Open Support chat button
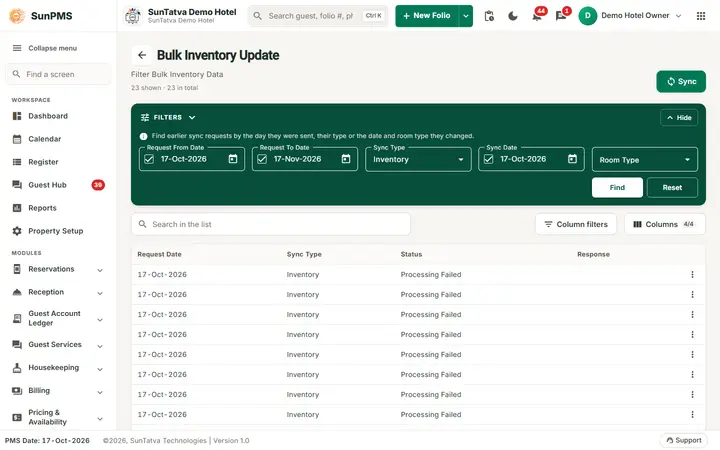 (683, 440)
